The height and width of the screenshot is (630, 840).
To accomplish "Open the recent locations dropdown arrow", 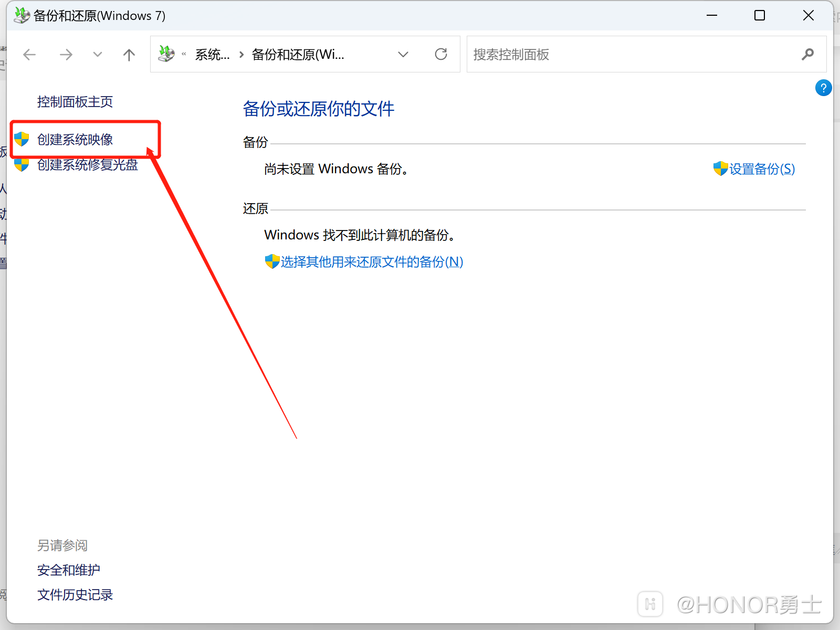I will 98,54.
